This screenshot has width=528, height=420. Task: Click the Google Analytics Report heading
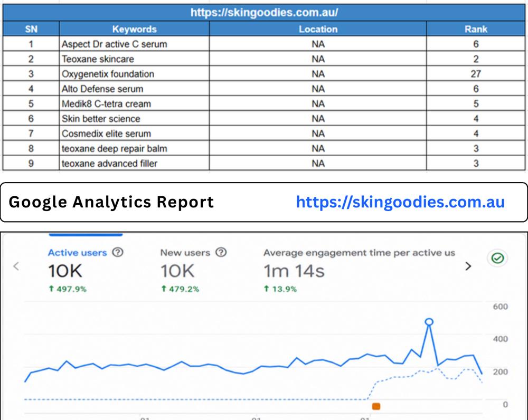coord(111,202)
